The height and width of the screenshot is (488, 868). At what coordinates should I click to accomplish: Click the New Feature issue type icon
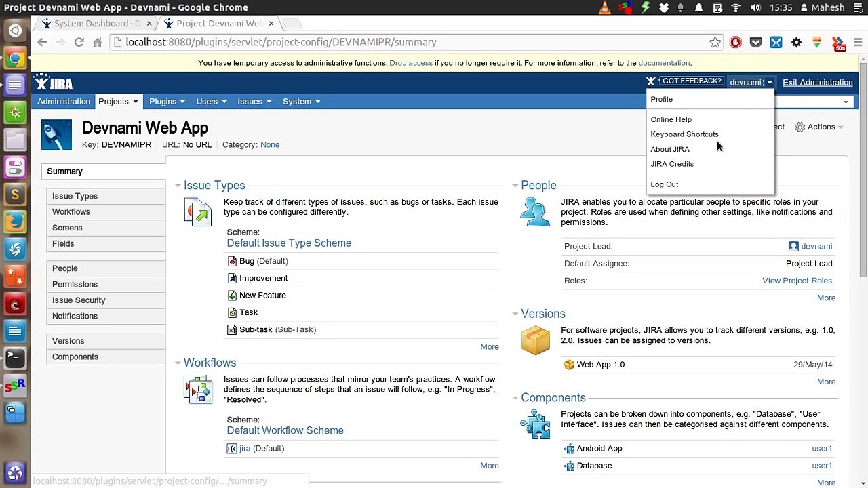coord(232,296)
